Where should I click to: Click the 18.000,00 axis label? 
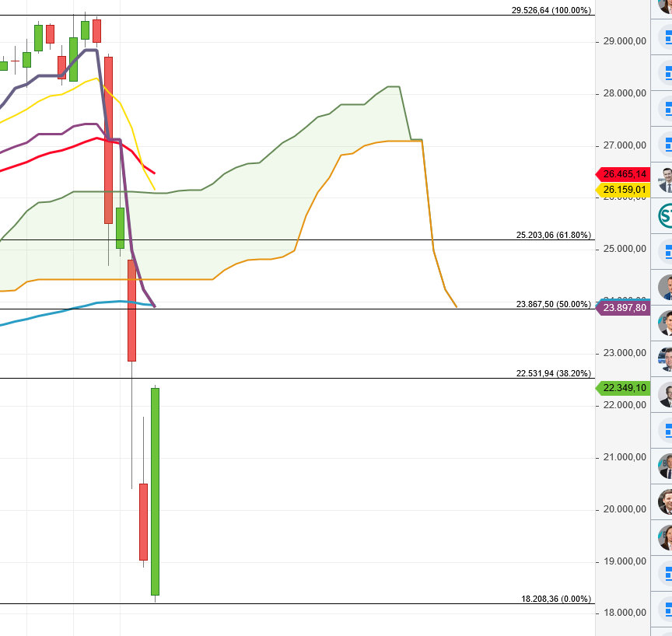(625, 613)
